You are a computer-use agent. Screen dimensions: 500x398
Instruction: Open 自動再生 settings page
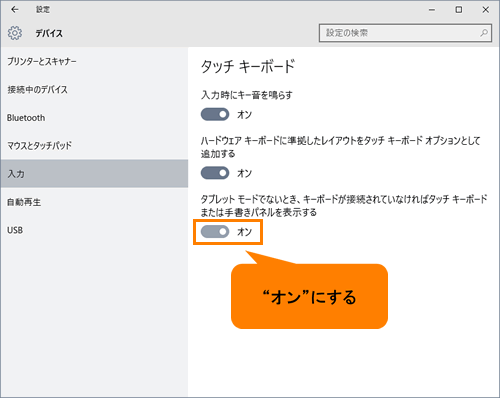pos(94,202)
